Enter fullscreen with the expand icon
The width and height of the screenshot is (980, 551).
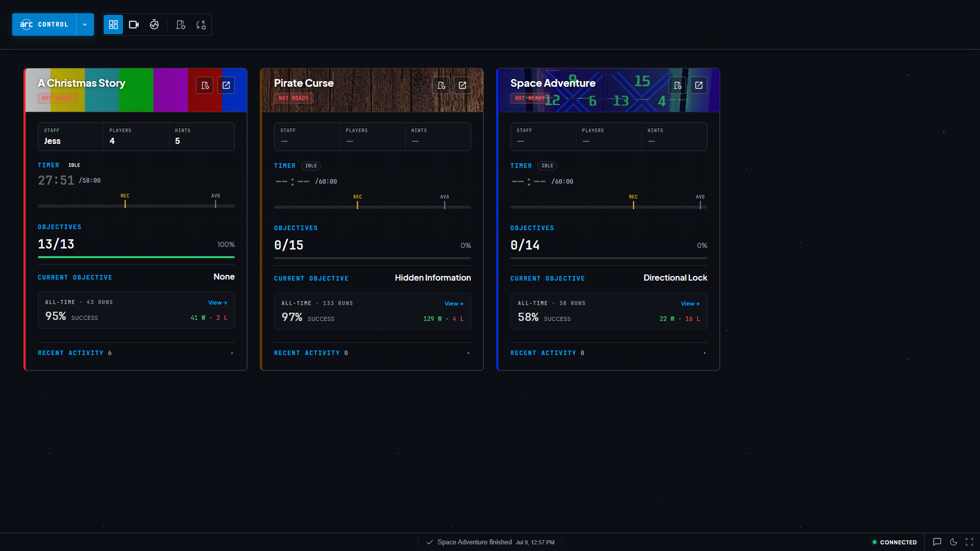969,542
